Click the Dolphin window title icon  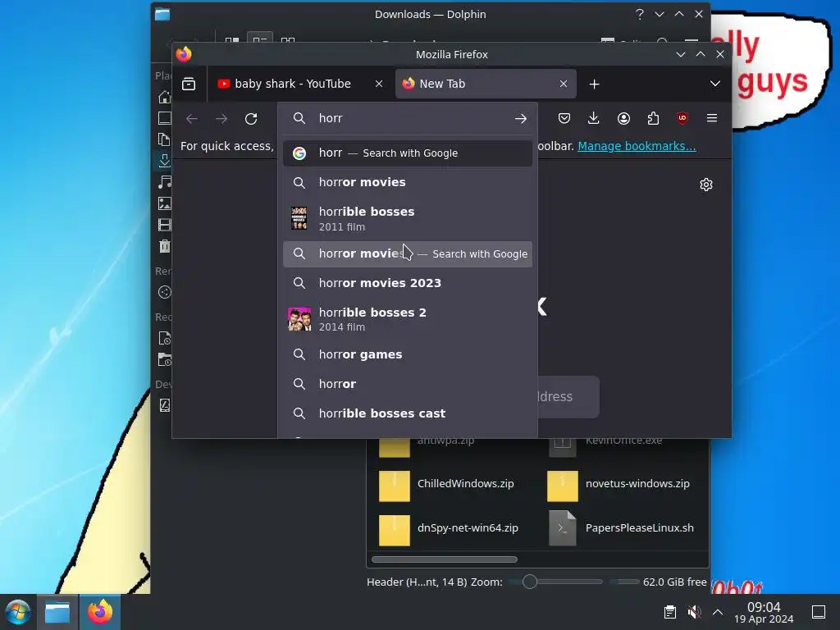pos(162,15)
